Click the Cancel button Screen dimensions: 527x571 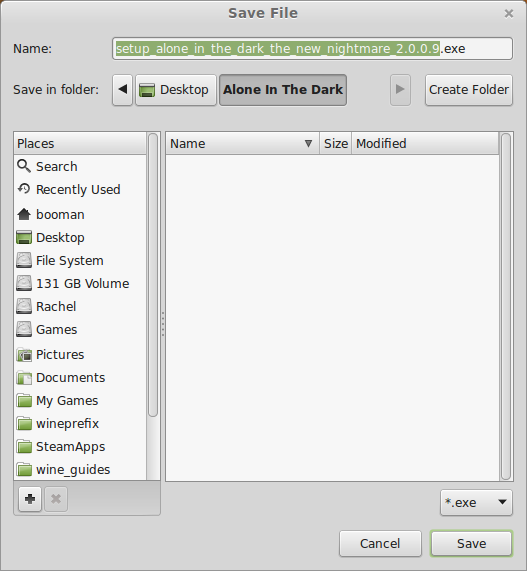pos(380,543)
